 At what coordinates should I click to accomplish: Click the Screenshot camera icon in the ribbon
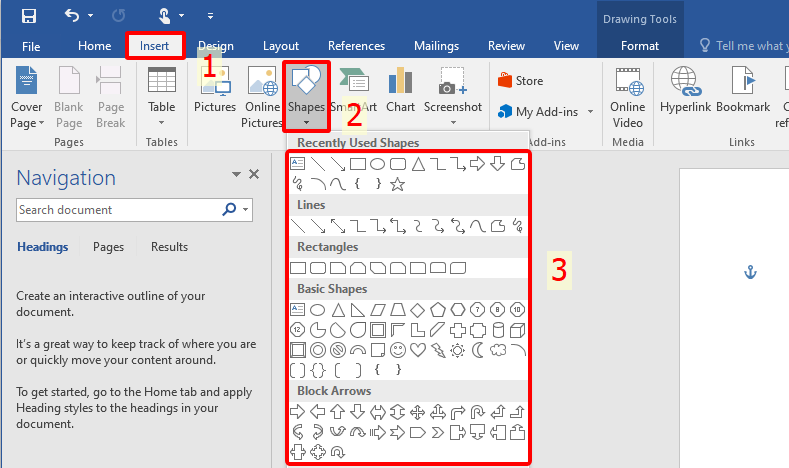[x=452, y=82]
